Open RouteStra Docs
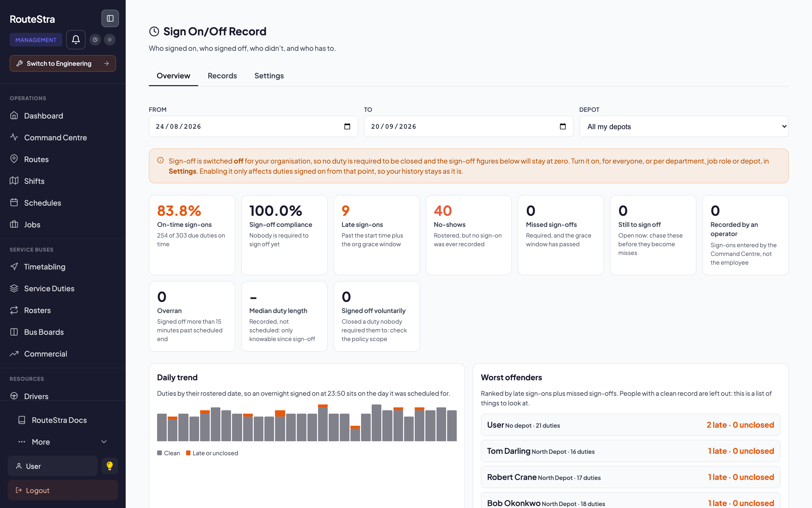Screen dimensions: 812x508 (63, 420)
